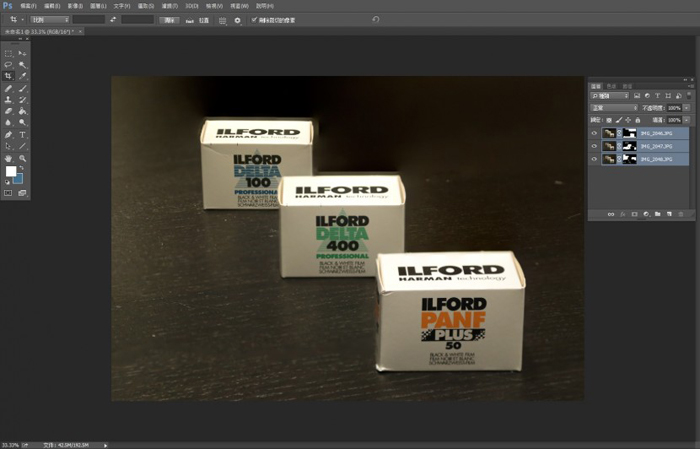The height and width of the screenshot is (449, 700).
Task: Select the Rectangular Marquee tool
Action: pyautogui.click(x=8, y=54)
